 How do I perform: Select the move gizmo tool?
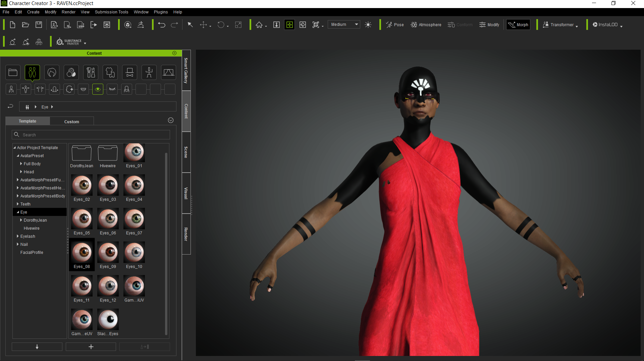[203, 25]
